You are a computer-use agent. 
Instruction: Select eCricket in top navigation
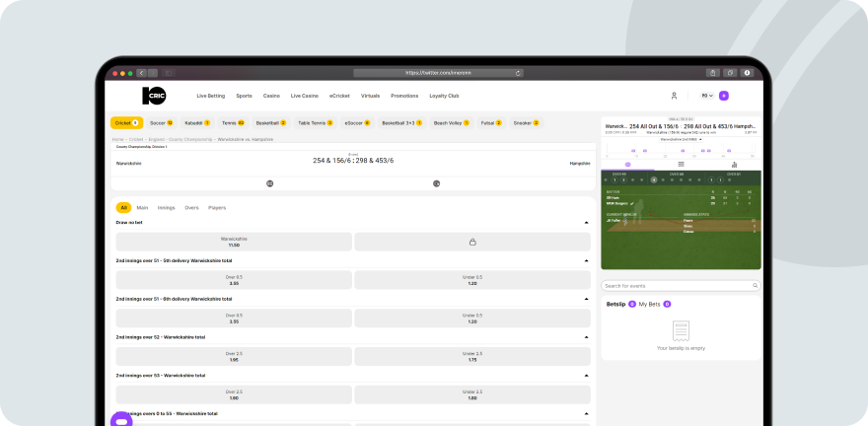point(339,96)
